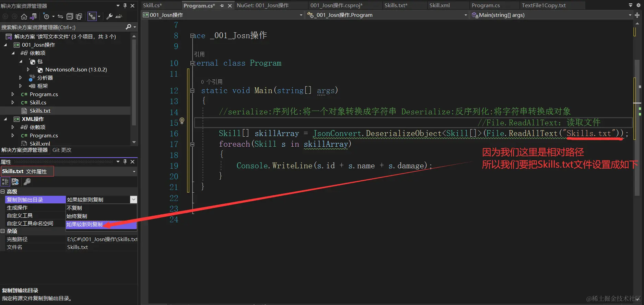The width and height of the screenshot is (644, 305).
Task: Select Skill.xml in Solution Explorer tree
Action: pos(39,144)
